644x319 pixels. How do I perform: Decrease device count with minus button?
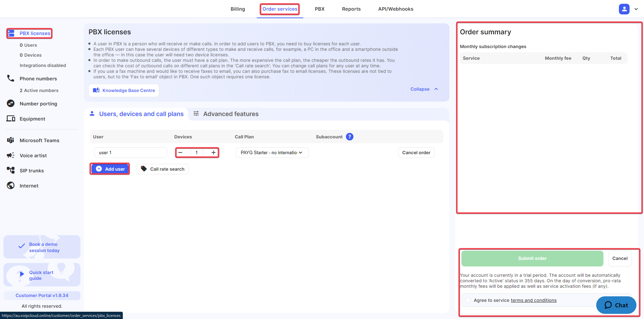coord(180,152)
